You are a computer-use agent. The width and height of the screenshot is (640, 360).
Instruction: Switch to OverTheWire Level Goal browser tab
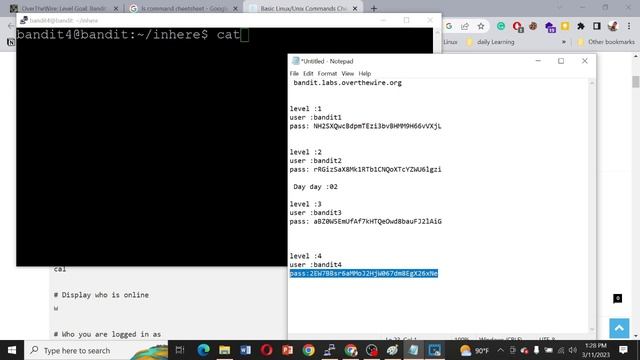tap(63, 8)
